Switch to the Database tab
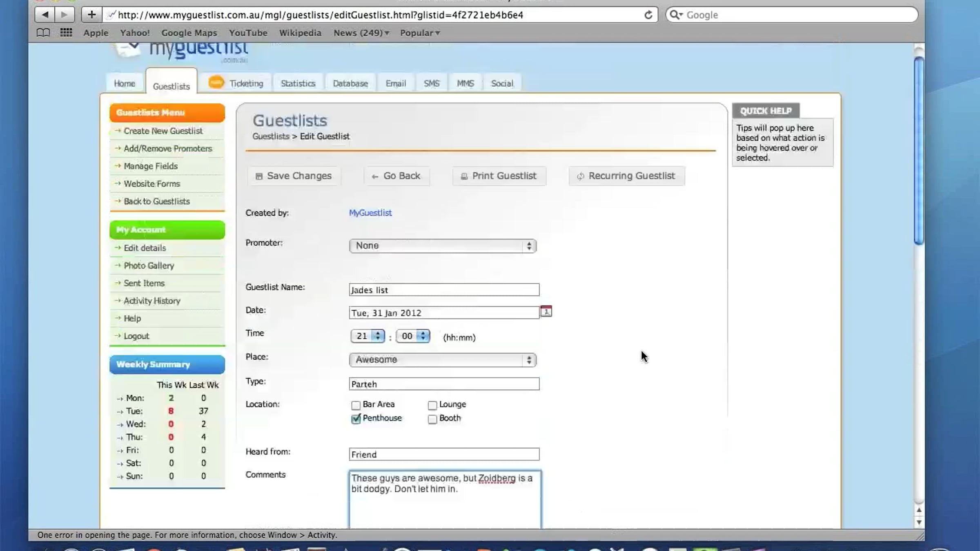This screenshot has width=980, height=551. coord(350,84)
